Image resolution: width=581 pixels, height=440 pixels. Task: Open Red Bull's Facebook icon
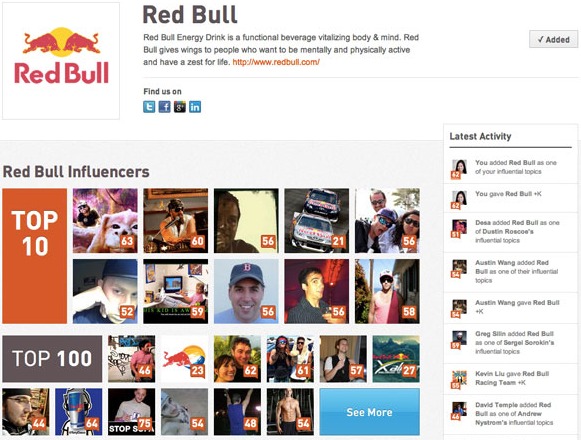pos(164,107)
